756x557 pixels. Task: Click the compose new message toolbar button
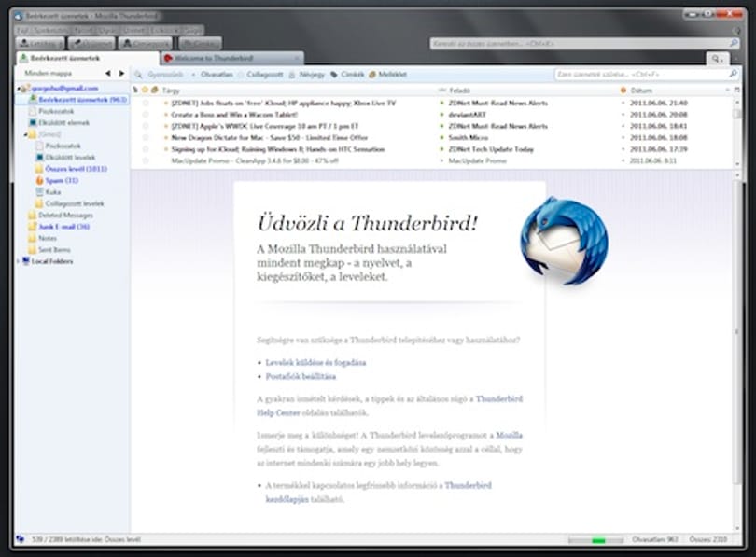(x=91, y=43)
